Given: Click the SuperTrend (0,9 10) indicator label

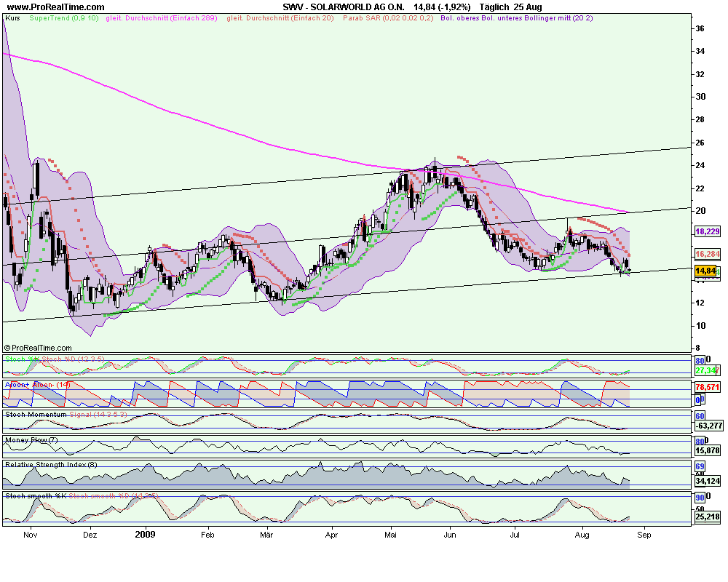Looking at the screenshot, I should click(64, 18).
